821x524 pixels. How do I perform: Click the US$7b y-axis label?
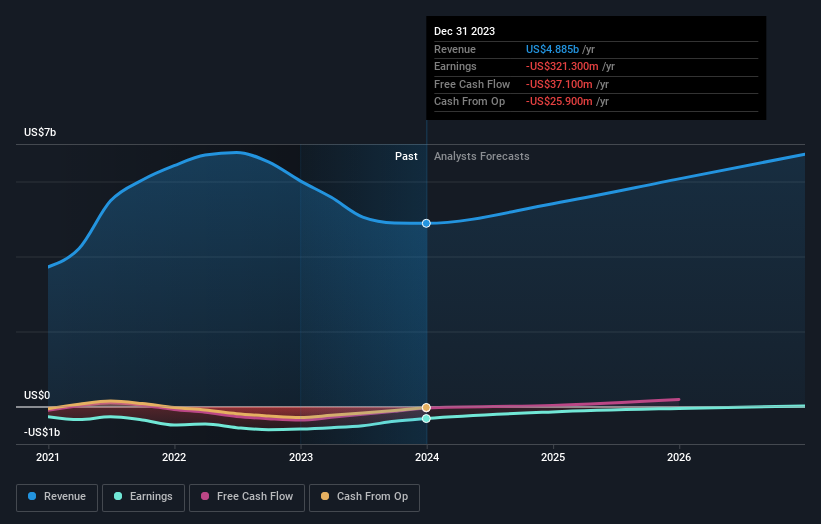pyautogui.click(x=40, y=132)
